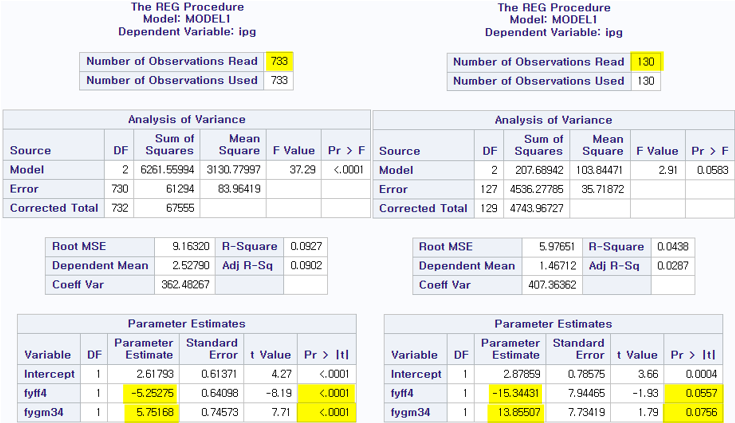
Task: Click Model mean square 103.84471
Action: point(600,170)
